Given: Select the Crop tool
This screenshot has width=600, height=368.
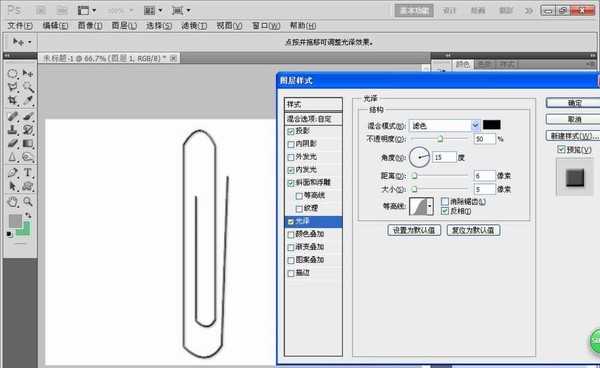Looking at the screenshot, I should [13, 101].
